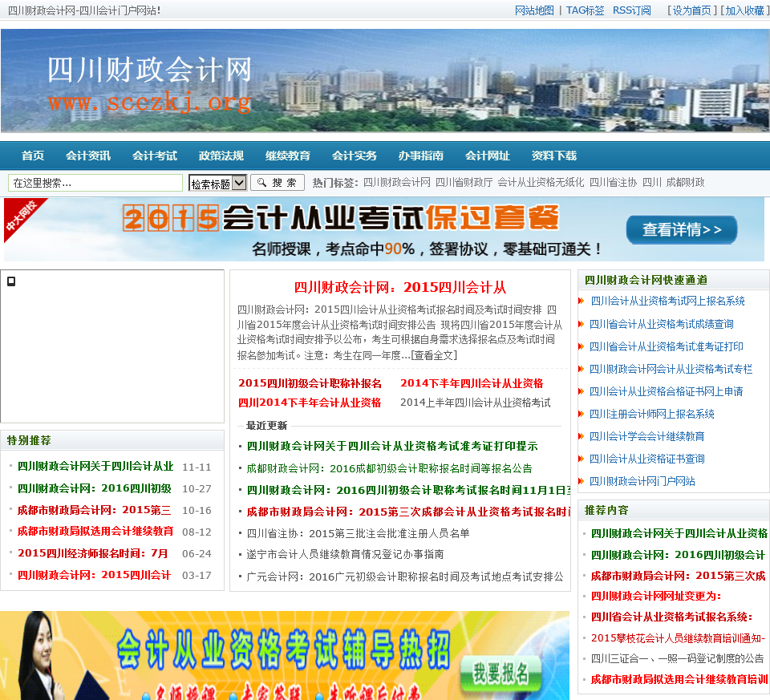Open 2014上半年四川会计从业资格考试 article
770x700 pixels.
click(476, 403)
